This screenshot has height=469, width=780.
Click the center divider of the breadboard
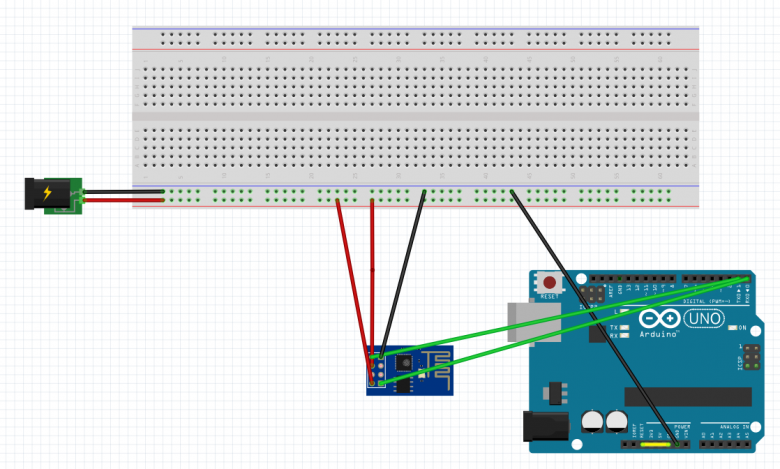[x=415, y=115]
